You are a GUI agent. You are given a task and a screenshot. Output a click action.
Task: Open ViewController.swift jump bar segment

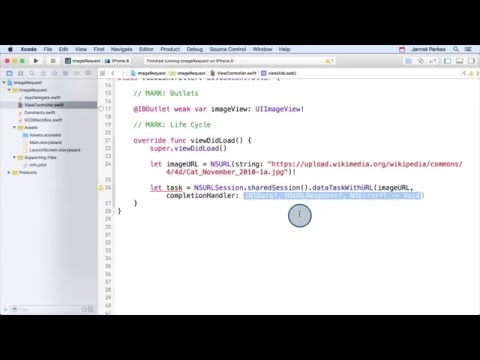coord(234,73)
